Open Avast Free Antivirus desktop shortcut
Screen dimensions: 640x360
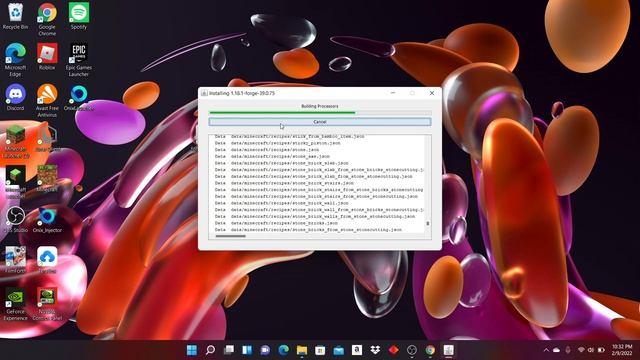(47, 100)
